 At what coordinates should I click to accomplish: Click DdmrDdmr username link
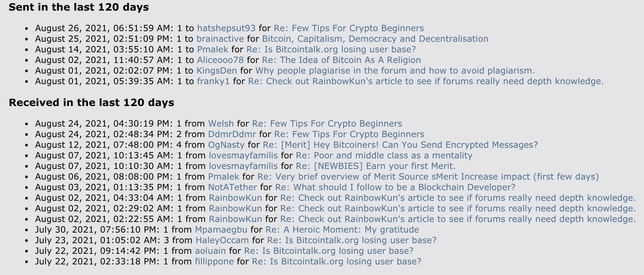(x=232, y=135)
